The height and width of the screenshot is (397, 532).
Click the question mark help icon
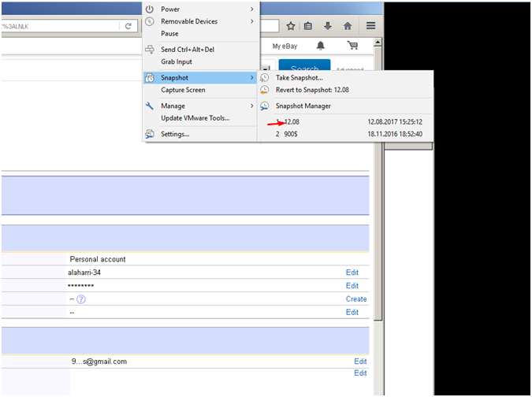tap(81, 299)
